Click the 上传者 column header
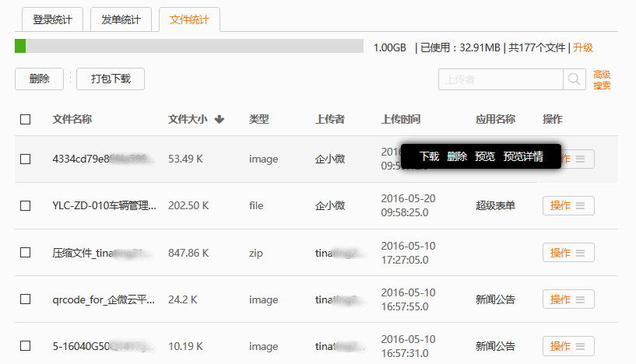636x364 pixels. pos(330,119)
